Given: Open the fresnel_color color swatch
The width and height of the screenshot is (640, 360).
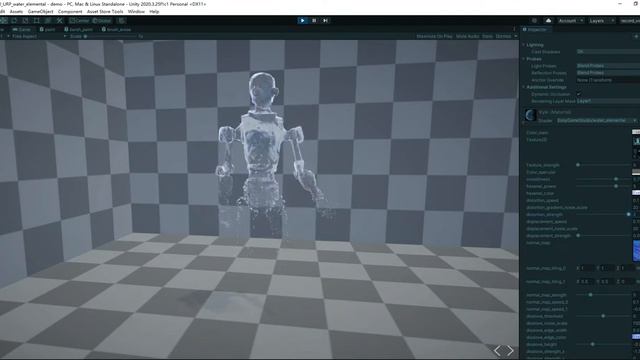Looking at the screenshot, I should click(x=636, y=193).
